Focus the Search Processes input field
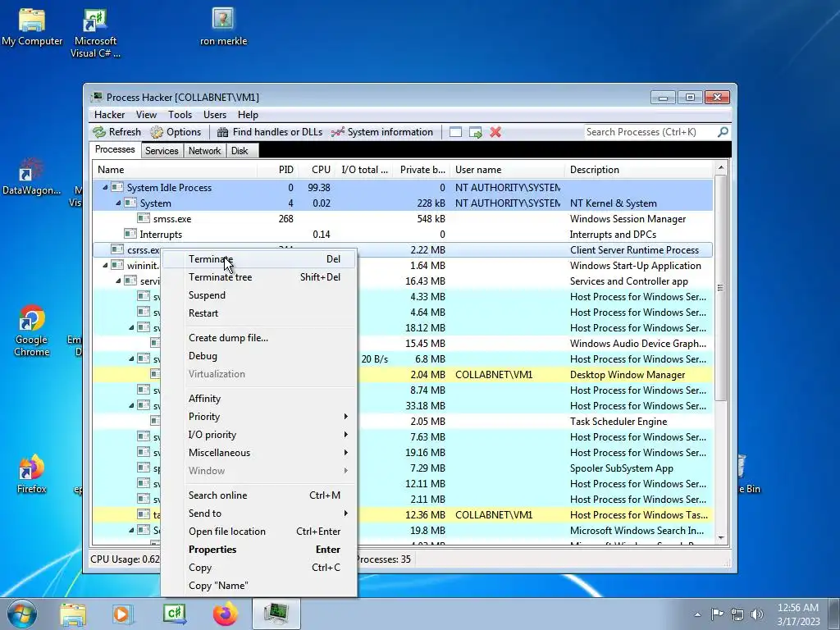Viewport: 840px width, 630px height. 650,132
